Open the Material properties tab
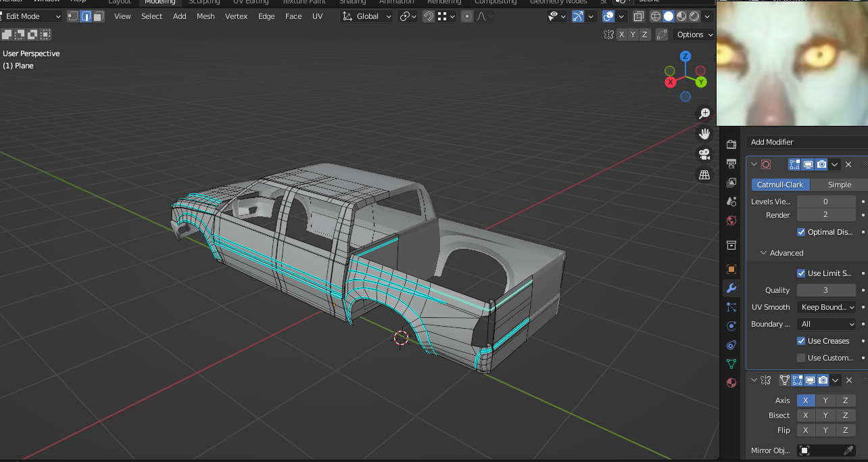 click(x=731, y=383)
